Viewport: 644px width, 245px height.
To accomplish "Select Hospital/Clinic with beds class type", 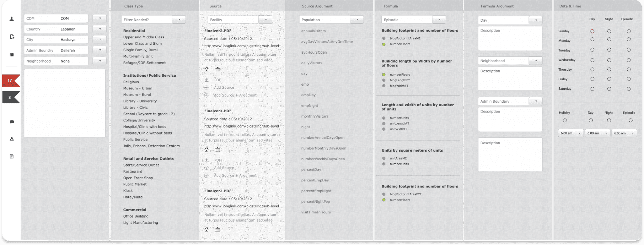I will [x=145, y=126].
